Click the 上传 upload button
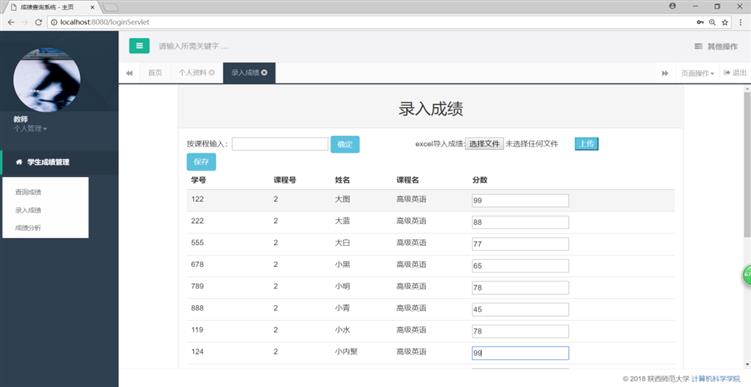This screenshot has height=387, width=751. tap(587, 144)
